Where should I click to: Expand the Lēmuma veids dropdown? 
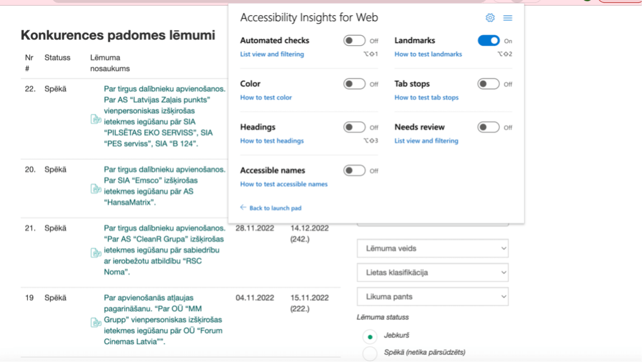[x=433, y=249]
